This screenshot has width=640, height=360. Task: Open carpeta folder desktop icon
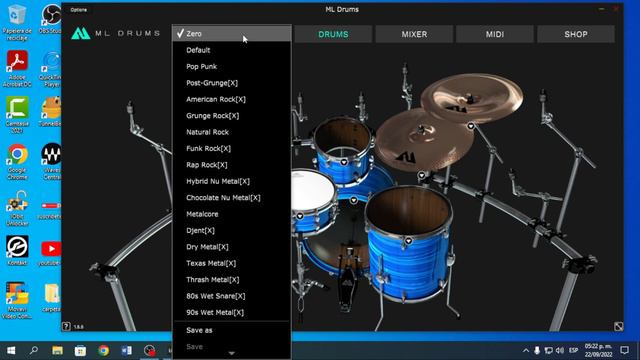(x=51, y=298)
